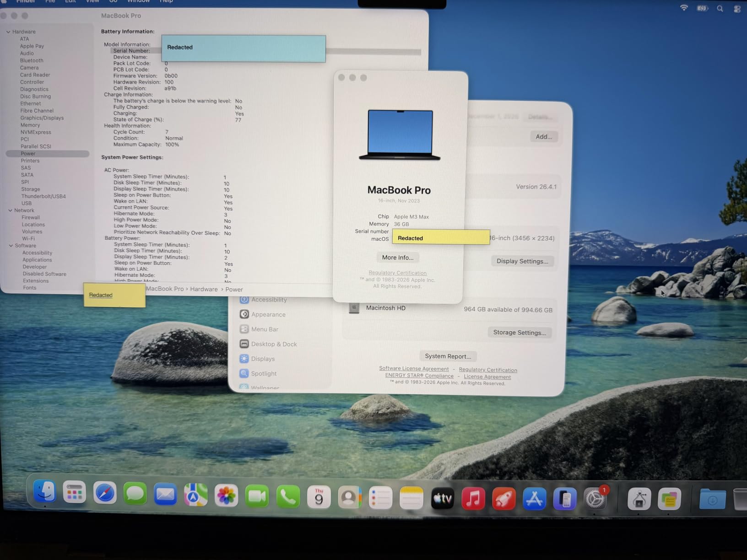The width and height of the screenshot is (747, 560).
Task: Click Storage Settings... button
Action: point(520,333)
